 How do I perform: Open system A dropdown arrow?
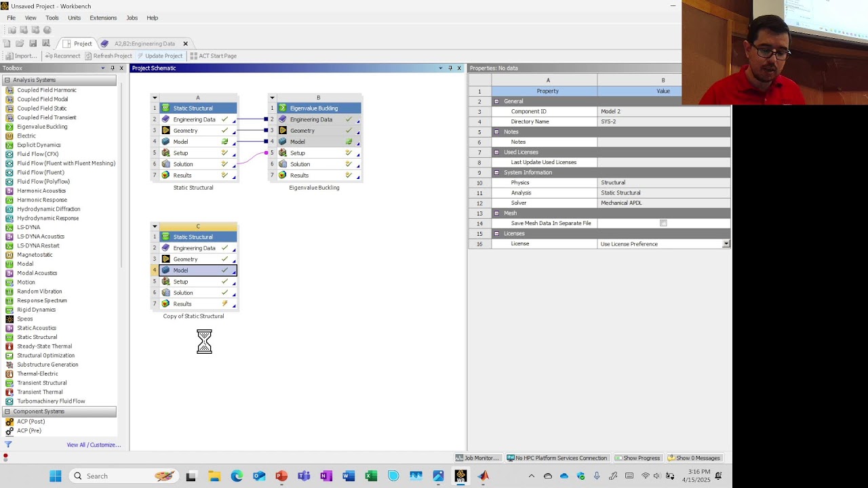tap(155, 98)
